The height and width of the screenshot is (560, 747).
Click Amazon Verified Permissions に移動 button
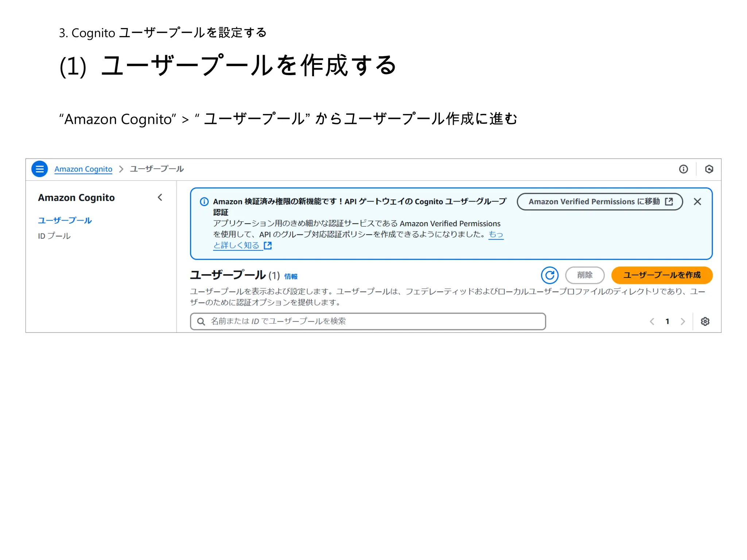pyautogui.click(x=600, y=202)
